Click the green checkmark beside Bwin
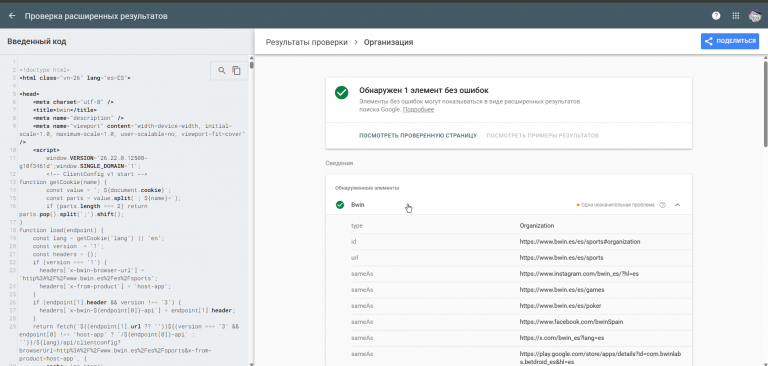Image resolution: width=768 pixels, height=366 pixels. click(340, 205)
